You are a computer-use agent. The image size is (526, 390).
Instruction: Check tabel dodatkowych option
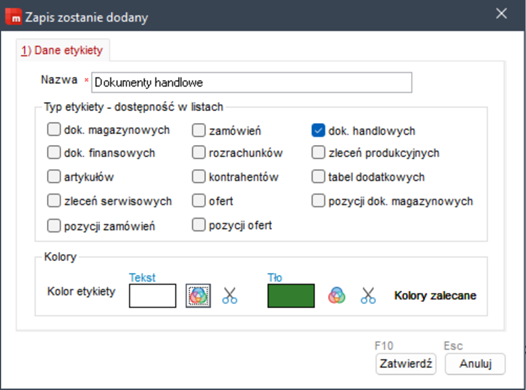click(318, 176)
